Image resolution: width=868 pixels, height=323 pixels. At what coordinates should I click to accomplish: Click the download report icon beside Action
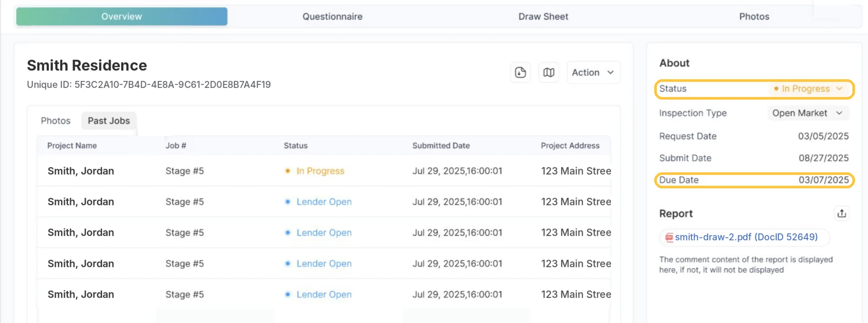(520, 72)
